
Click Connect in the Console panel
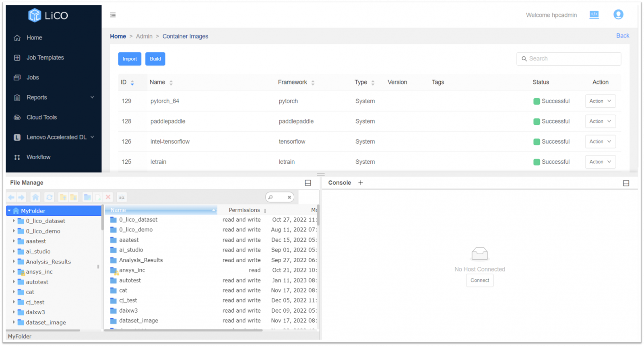(480, 280)
